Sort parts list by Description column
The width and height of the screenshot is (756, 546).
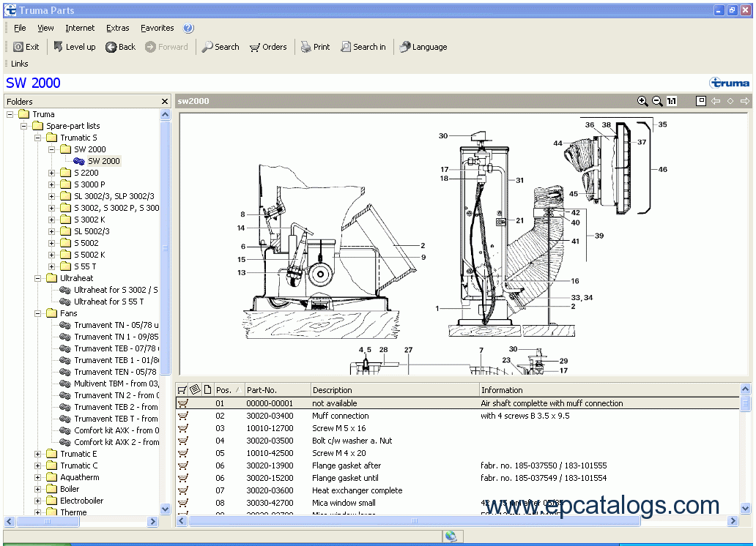click(x=395, y=390)
